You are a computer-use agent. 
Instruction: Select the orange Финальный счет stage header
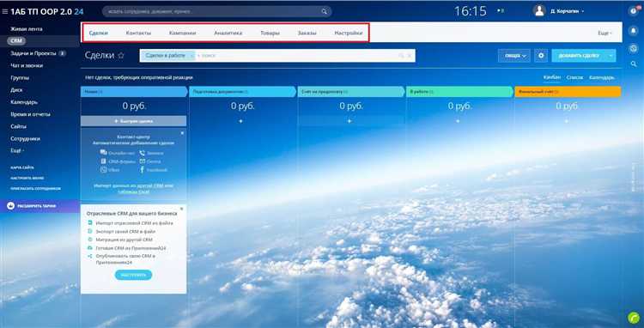568,92
